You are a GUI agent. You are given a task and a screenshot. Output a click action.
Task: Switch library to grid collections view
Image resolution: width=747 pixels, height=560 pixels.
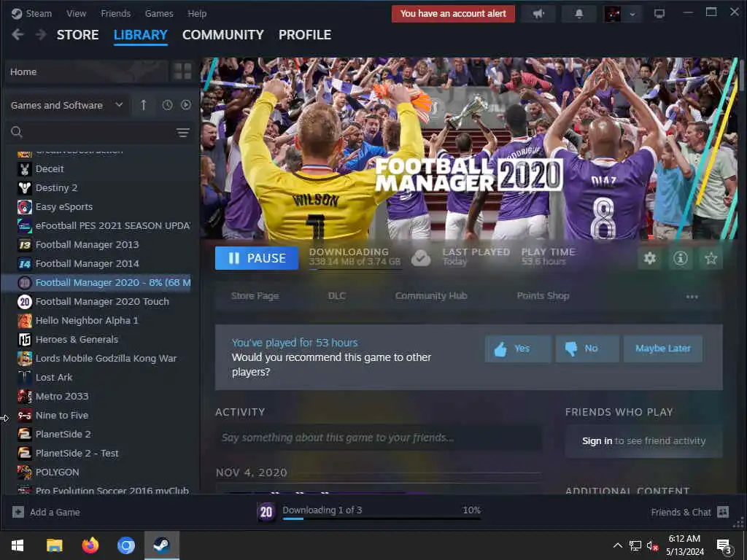click(182, 71)
